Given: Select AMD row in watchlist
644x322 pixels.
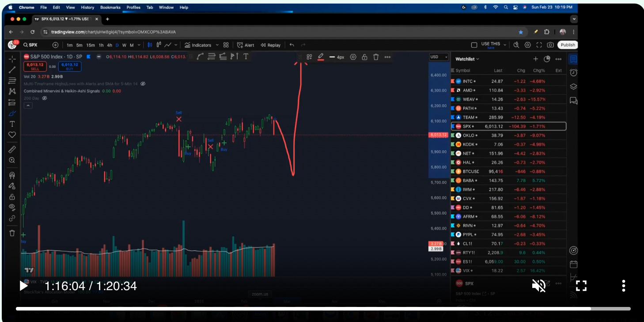Looking at the screenshot, I should 508,90.
